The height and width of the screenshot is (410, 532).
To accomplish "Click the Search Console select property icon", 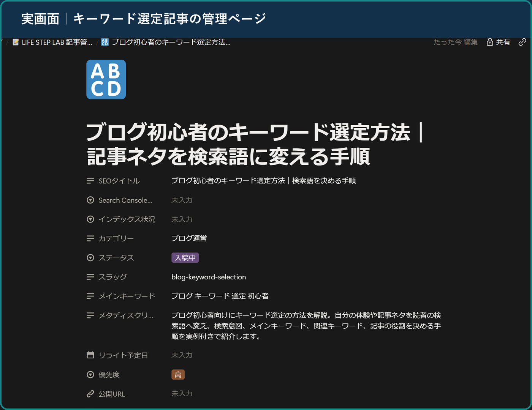I will pos(90,200).
